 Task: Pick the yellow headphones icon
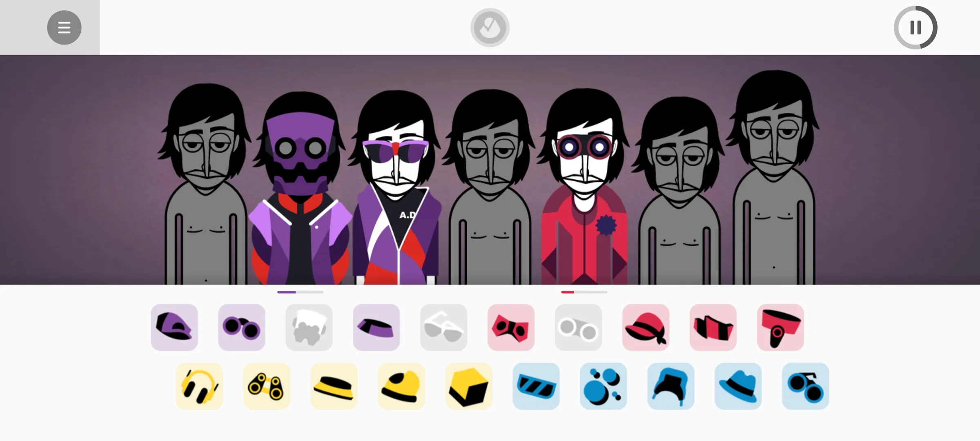tap(199, 386)
